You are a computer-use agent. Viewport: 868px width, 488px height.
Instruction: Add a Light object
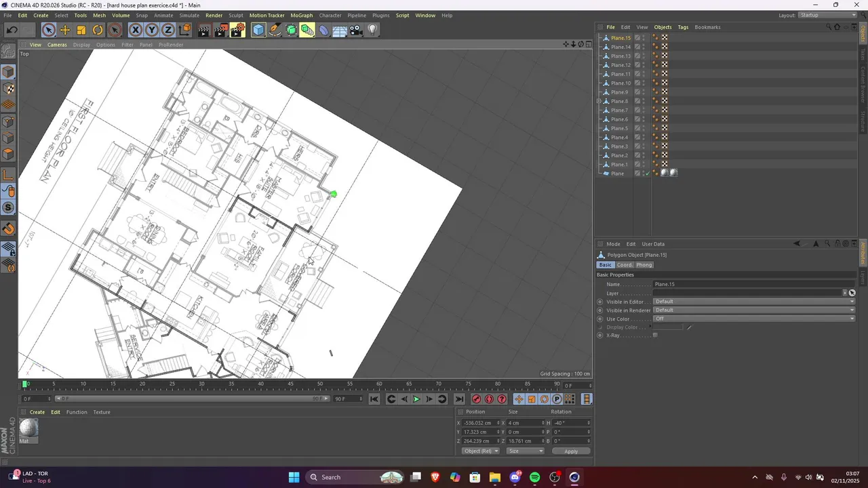tap(372, 30)
